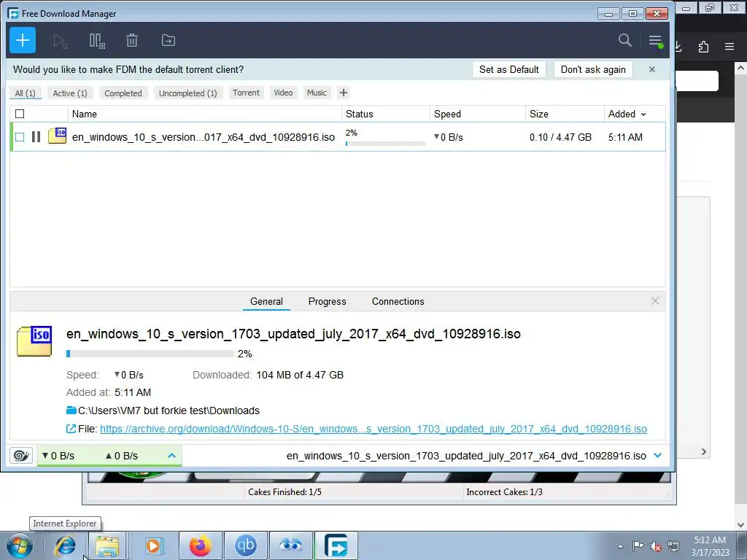Click the eyes app taskbar icon
Image resolution: width=747 pixels, height=560 pixels.
(x=290, y=545)
